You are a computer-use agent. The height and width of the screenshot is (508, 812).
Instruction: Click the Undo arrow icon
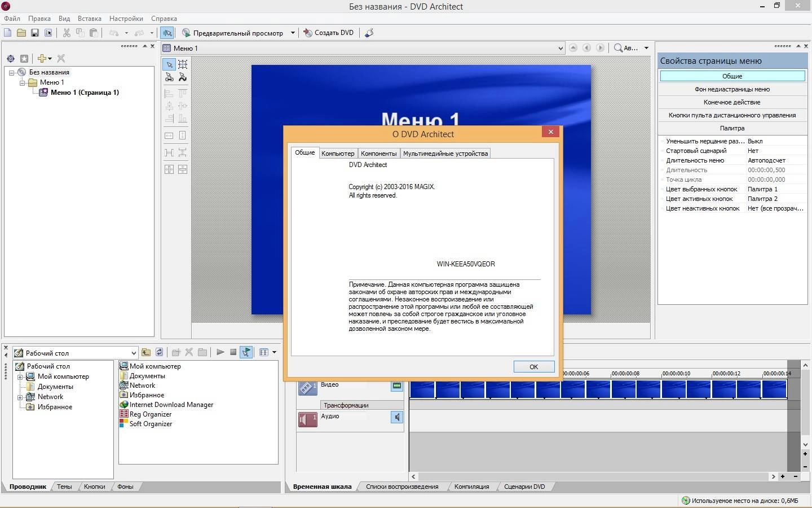coord(114,33)
